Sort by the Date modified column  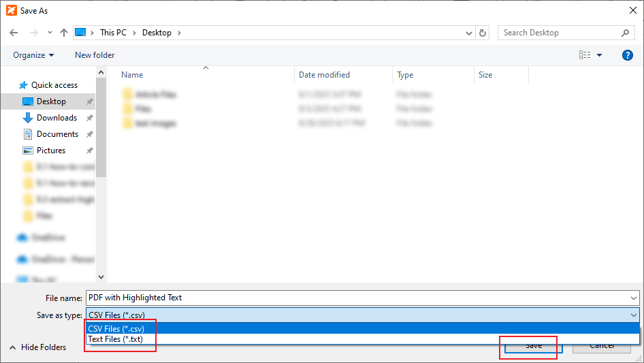(325, 75)
